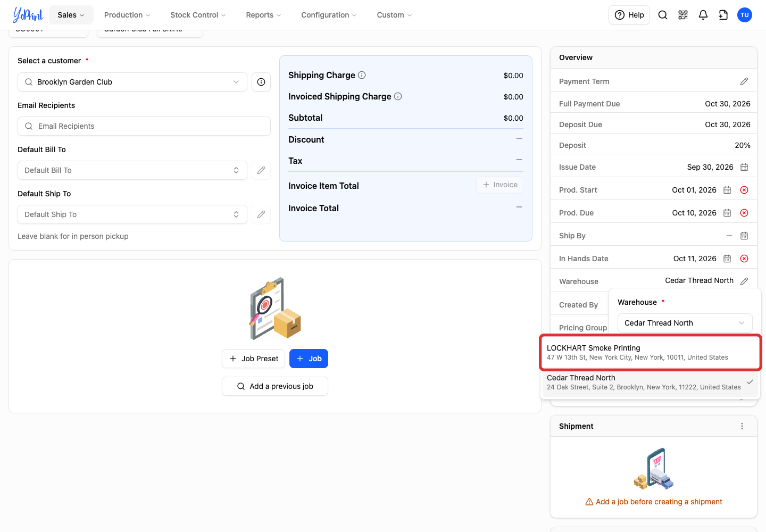
Task: View customer info icon beside Brooklyn Garden Club
Action: pyautogui.click(x=261, y=82)
